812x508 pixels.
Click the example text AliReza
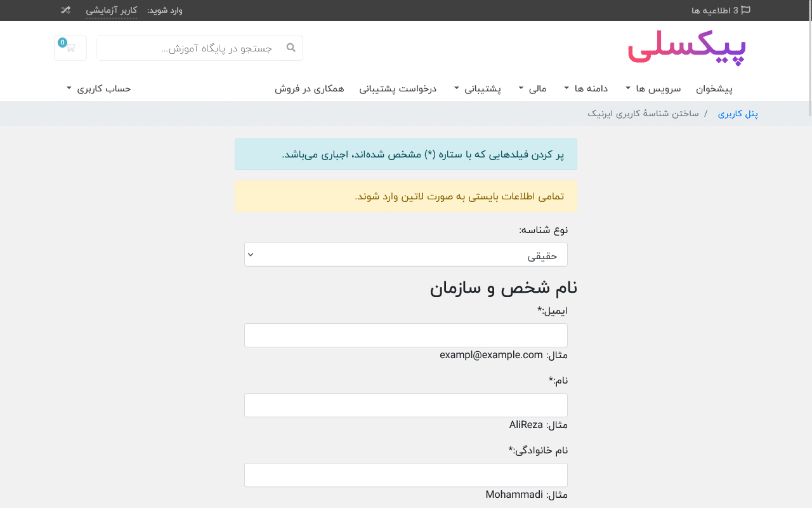click(x=526, y=425)
